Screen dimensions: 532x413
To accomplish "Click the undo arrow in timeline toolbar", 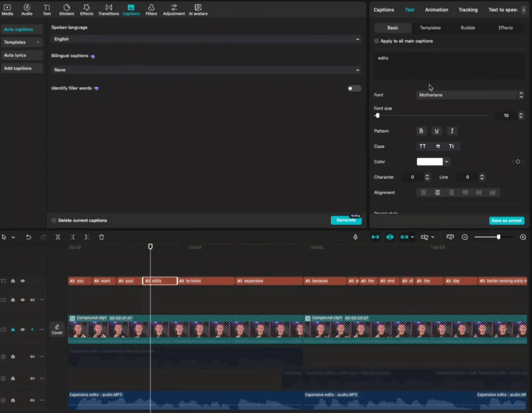I will (x=29, y=237).
